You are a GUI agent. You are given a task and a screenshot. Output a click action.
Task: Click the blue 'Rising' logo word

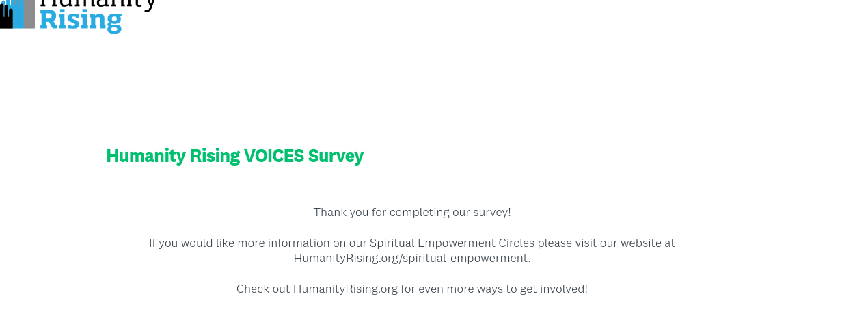tap(81, 21)
